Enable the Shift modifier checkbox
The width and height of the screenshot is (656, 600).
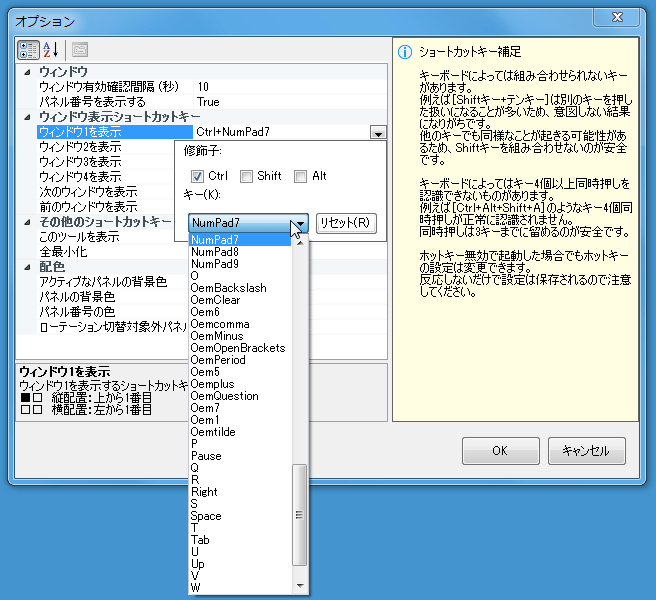coord(246,177)
